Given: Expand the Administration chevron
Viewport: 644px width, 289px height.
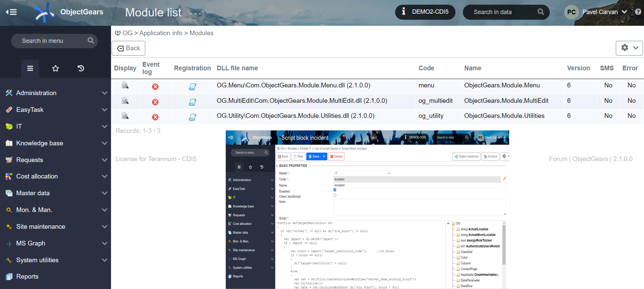Looking at the screenshot, I should [105, 93].
